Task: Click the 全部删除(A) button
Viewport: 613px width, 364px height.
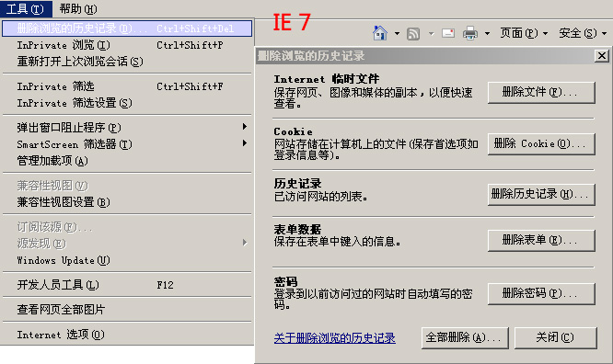Action: pos(465,338)
